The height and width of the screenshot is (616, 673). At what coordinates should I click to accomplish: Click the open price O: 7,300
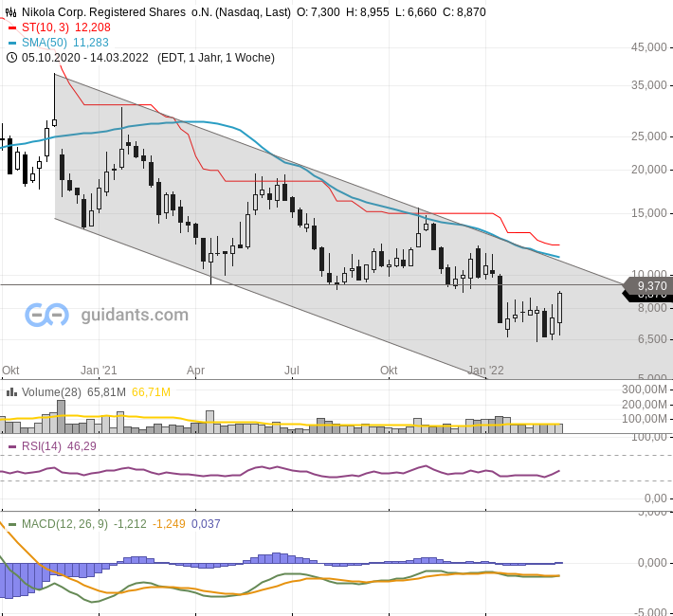click(318, 12)
